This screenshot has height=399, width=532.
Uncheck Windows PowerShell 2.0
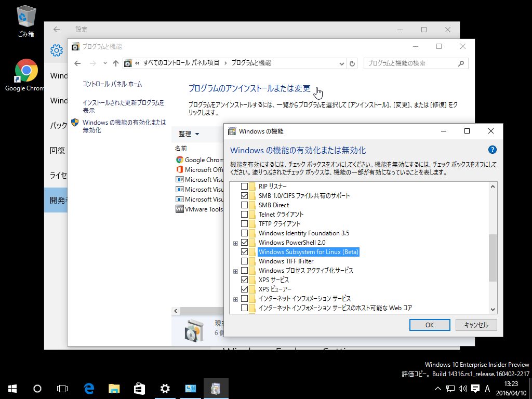coord(244,242)
